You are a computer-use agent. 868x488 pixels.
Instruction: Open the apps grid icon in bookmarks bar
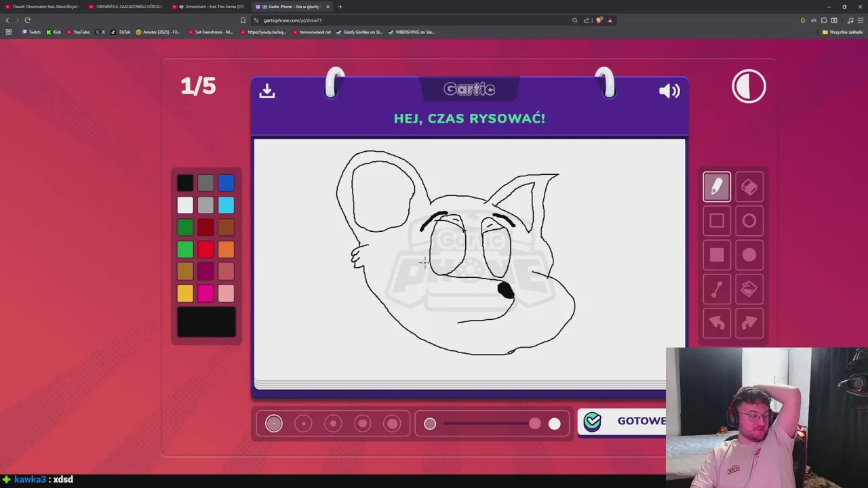coord(8,32)
